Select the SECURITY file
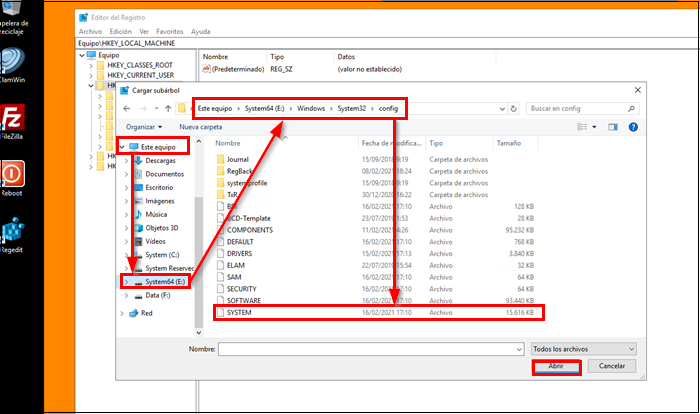This screenshot has height=414, width=700. 242,289
